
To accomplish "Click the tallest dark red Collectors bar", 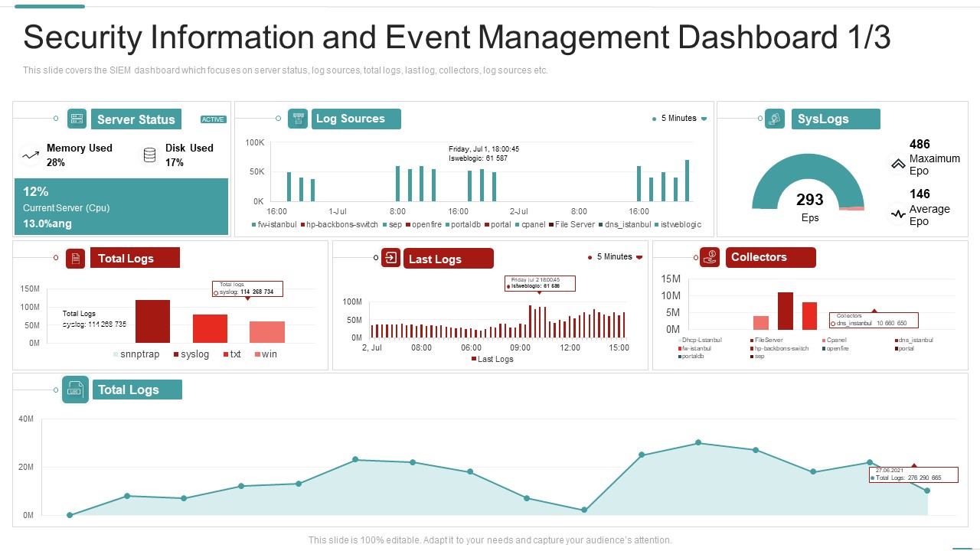I will [x=785, y=311].
